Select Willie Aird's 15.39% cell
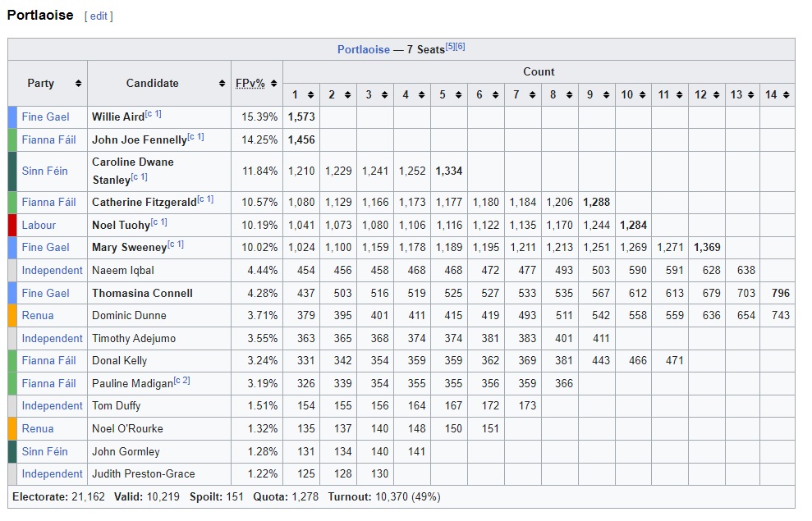This screenshot has height=521, width=812. [x=257, y=117]
